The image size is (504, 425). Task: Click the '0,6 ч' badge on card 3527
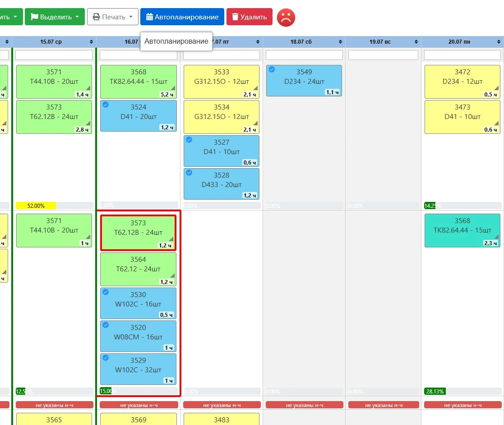tap(250, 162)
